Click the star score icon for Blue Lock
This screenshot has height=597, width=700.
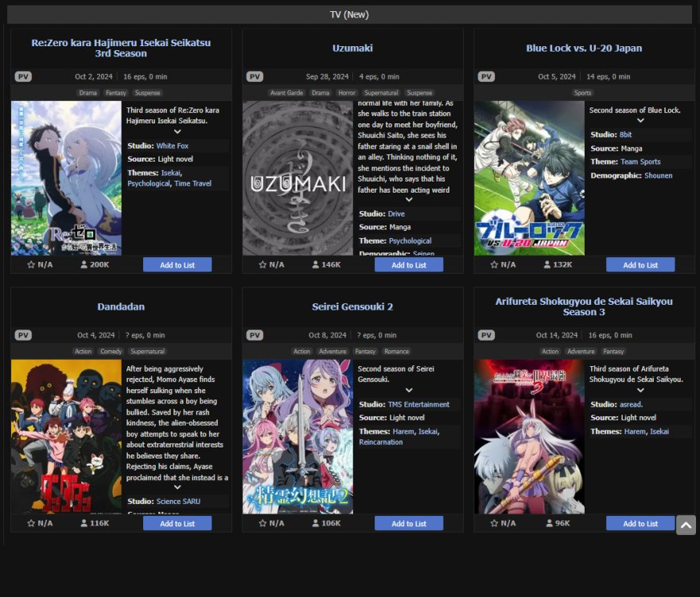pyautogui.click(x=494, y=264)
